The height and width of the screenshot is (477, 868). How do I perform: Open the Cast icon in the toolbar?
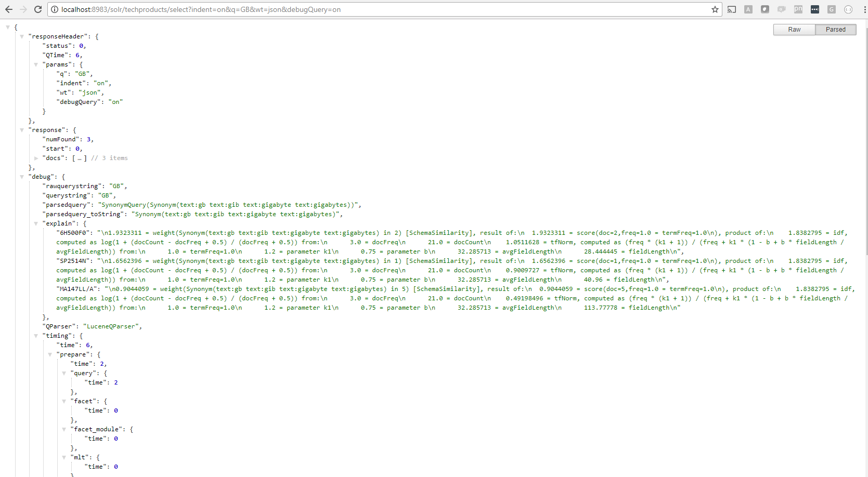pos(732,9)
